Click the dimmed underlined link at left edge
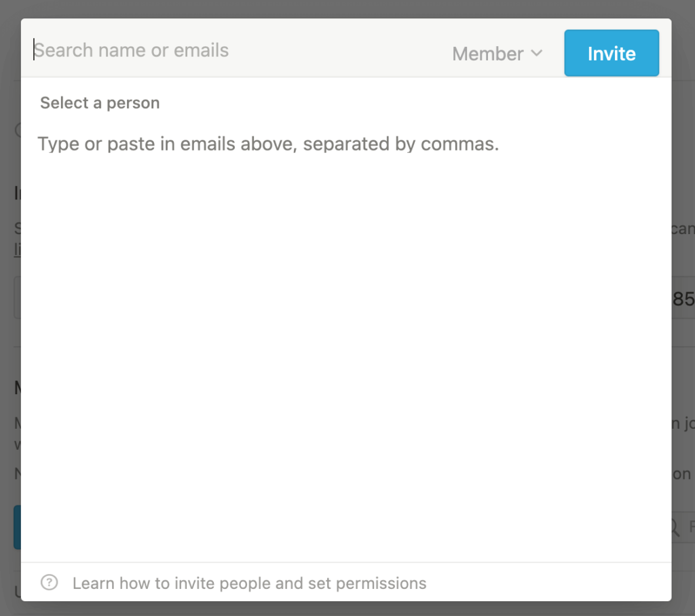 click(x=17, y=250)
